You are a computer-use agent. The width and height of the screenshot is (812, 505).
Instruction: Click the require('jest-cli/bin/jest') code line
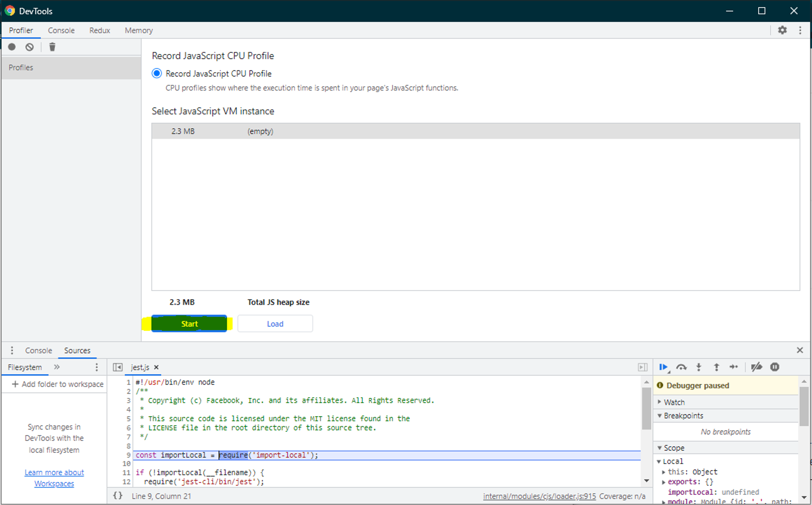point(204,482)
